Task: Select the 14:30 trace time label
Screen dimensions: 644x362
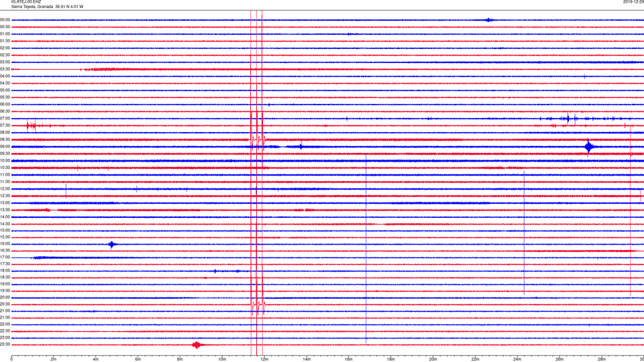Action: [5, 224]
